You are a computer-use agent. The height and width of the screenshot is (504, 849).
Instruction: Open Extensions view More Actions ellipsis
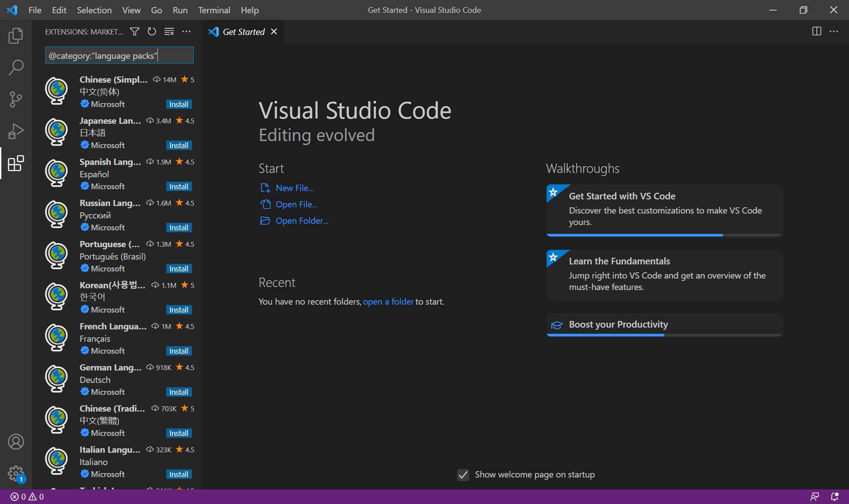(187, 31)
